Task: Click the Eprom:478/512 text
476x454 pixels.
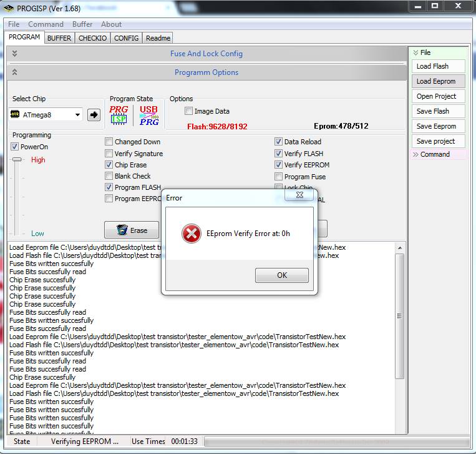Action: pos(341,126)
